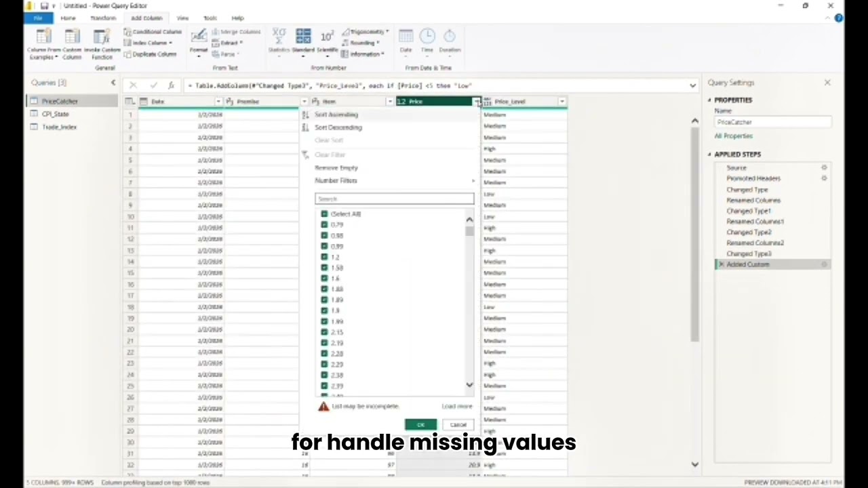Viewport: 868px width, 488px height.
Task: Click table corner icon in grid header
Action: pyautogui.click(x=130, y=102)
